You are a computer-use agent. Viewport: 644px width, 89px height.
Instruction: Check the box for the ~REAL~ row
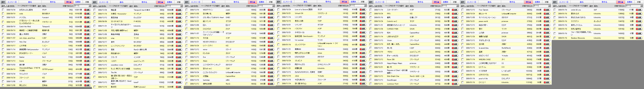click(x=371, y=52)
